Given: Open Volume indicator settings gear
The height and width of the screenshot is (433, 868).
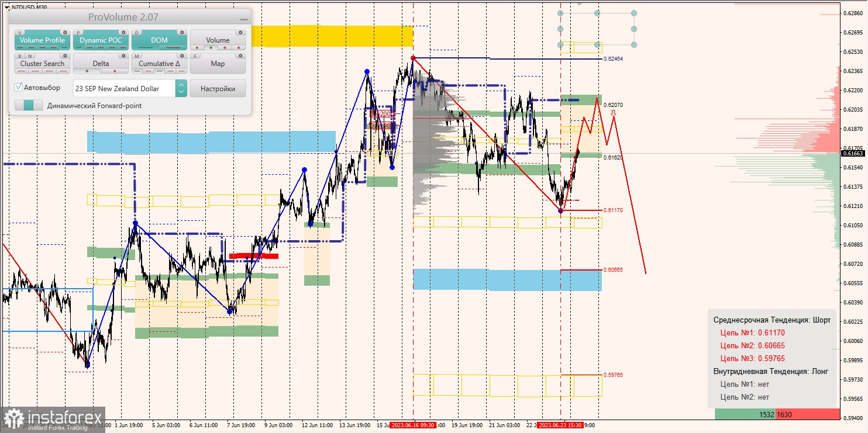Looking at the screenshot, I should [x=240, y=33].
